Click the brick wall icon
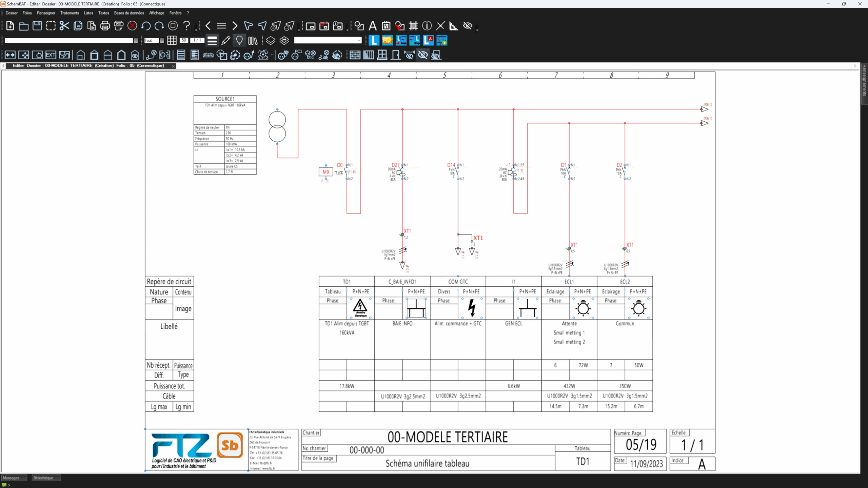The height and width of the screenshot is (488, 868). (x=355, y=55)
